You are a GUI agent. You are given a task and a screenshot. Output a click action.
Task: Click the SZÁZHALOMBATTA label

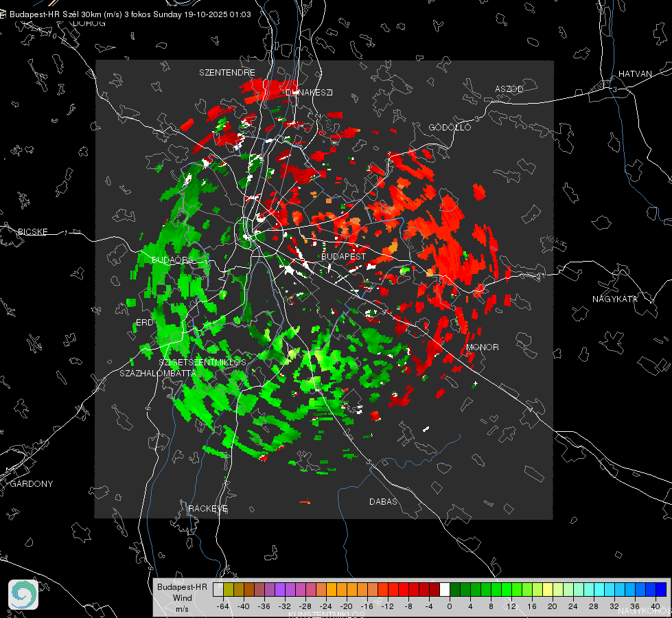158,373
